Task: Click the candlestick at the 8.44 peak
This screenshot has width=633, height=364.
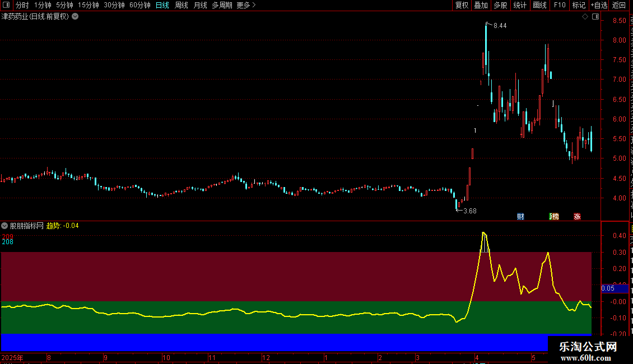Action: pyautogui.click(x=486, y=48)
